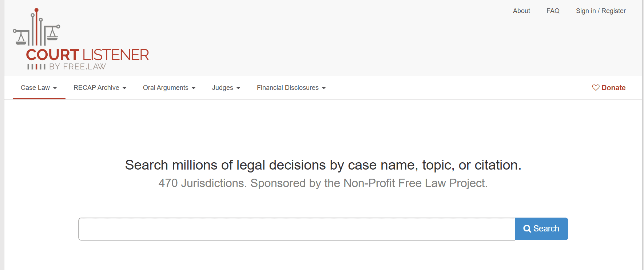Expand the Oral Arguments menu

point(169,88)
